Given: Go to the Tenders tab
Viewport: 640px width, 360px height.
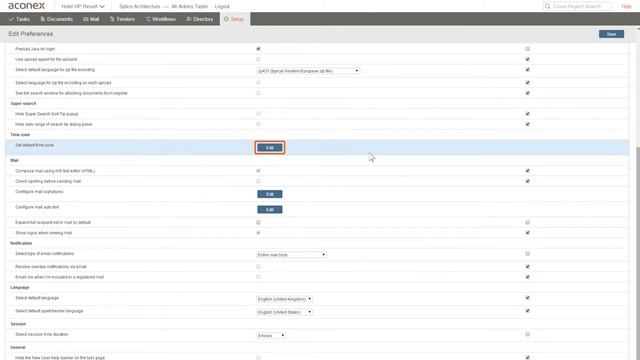Looking at the screenshot, I should (122, 19).
